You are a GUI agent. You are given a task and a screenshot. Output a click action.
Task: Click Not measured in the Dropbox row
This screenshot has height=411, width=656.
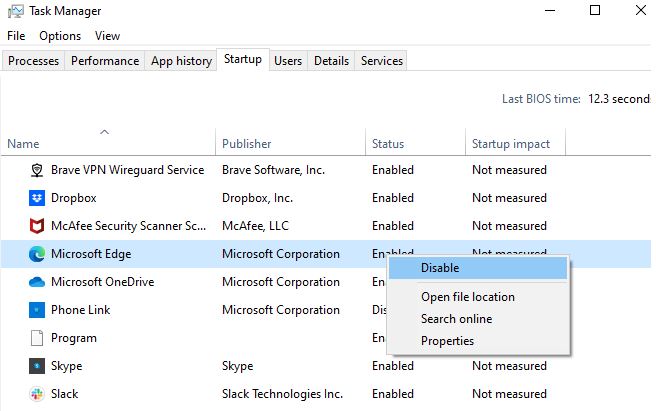tap(509, 198)
